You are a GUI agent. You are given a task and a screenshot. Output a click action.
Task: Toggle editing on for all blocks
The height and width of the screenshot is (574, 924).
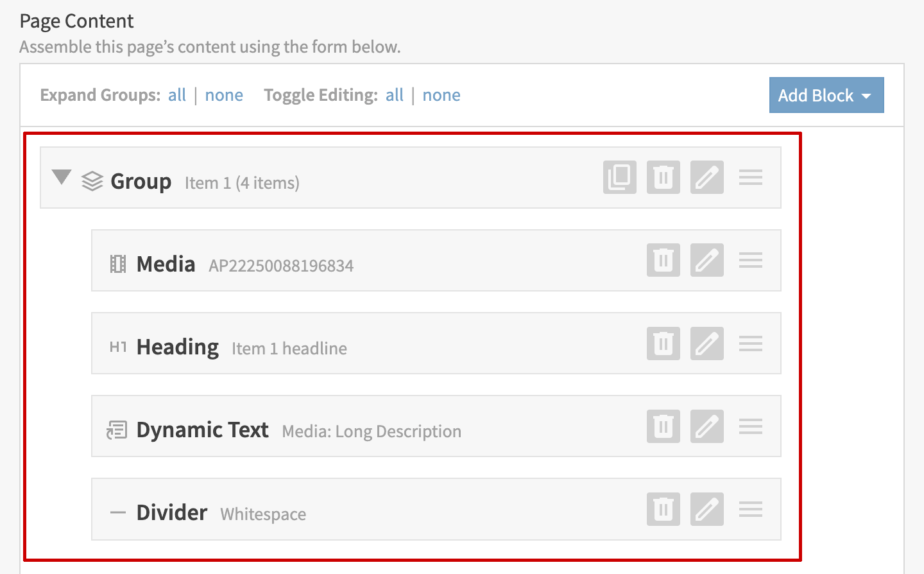point(394,95)
